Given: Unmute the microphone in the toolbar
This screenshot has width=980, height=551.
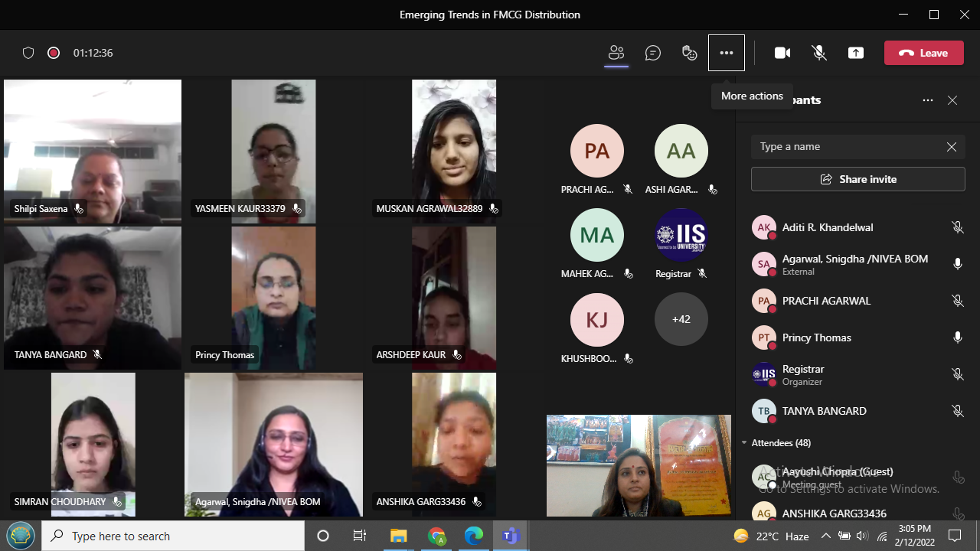Looking at the screenshot, I should click(819, 53).
